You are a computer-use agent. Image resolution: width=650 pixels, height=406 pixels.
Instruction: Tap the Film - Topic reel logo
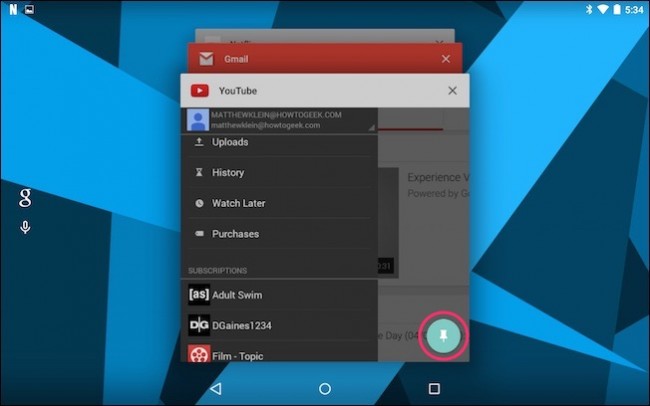coord(199,353)
